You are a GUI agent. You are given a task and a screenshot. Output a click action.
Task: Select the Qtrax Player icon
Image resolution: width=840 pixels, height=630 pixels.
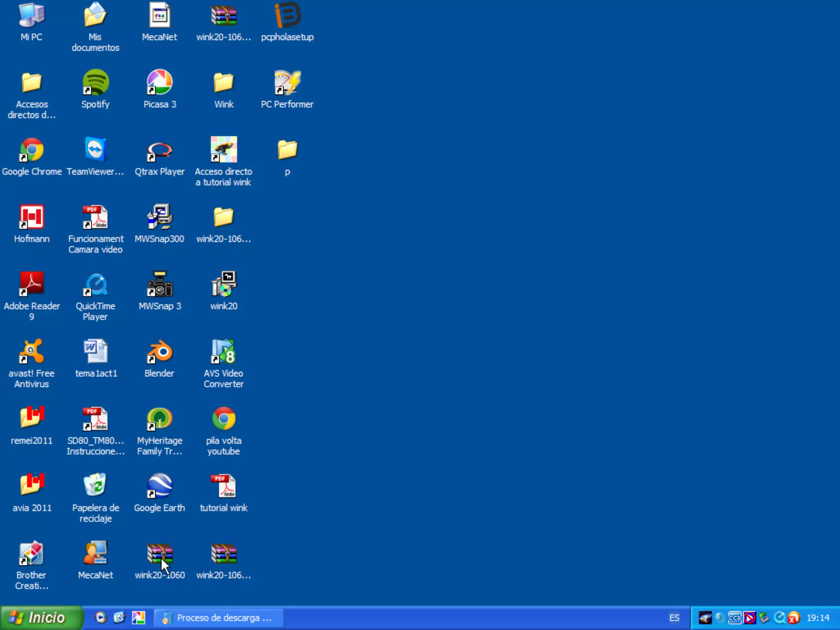tap(160, 151)
